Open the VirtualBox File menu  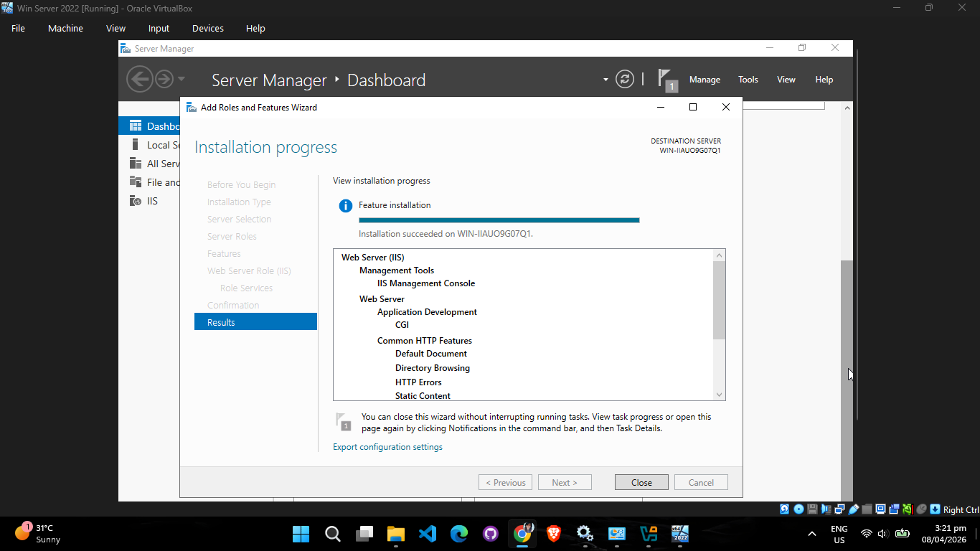tap(18, 28)
